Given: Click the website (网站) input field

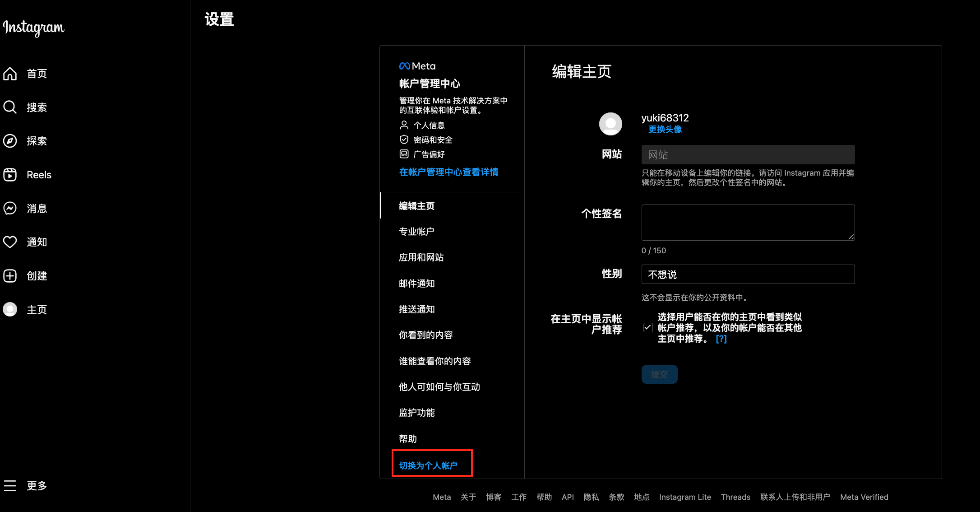Looking at the screenshot, I should click(x=748, y=154).
